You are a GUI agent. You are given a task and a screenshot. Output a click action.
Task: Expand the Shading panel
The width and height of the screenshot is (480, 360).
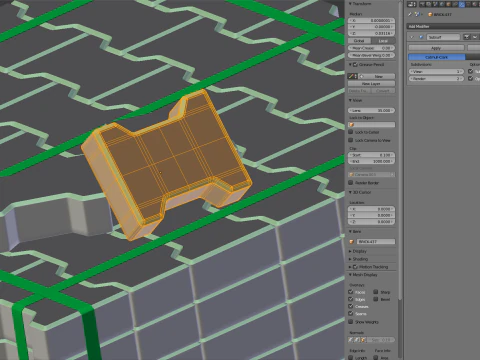[x=350, y=259]
